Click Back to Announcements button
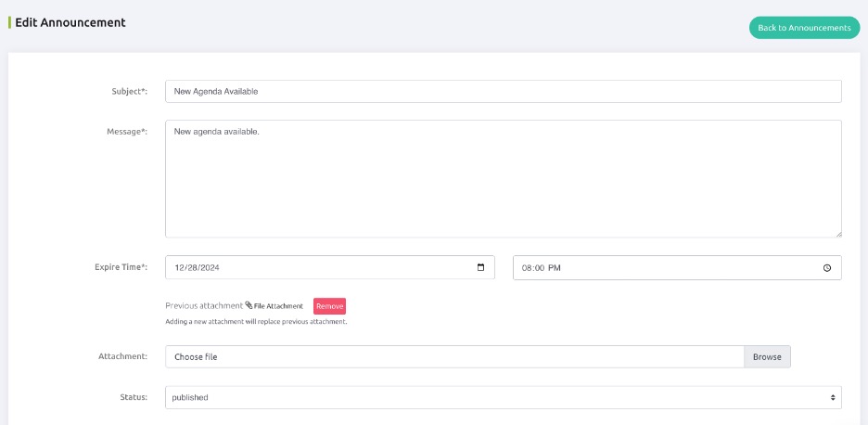 pos(804,28)
